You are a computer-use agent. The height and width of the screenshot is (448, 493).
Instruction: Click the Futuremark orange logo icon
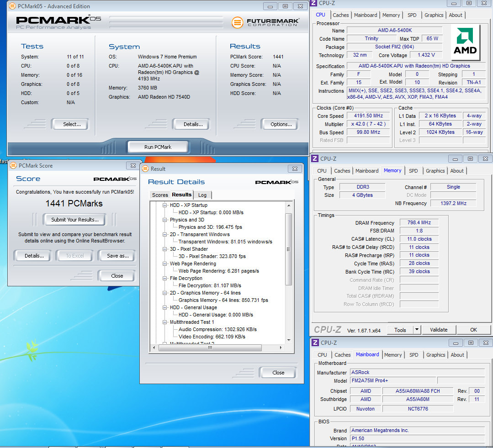coord(238,22)
